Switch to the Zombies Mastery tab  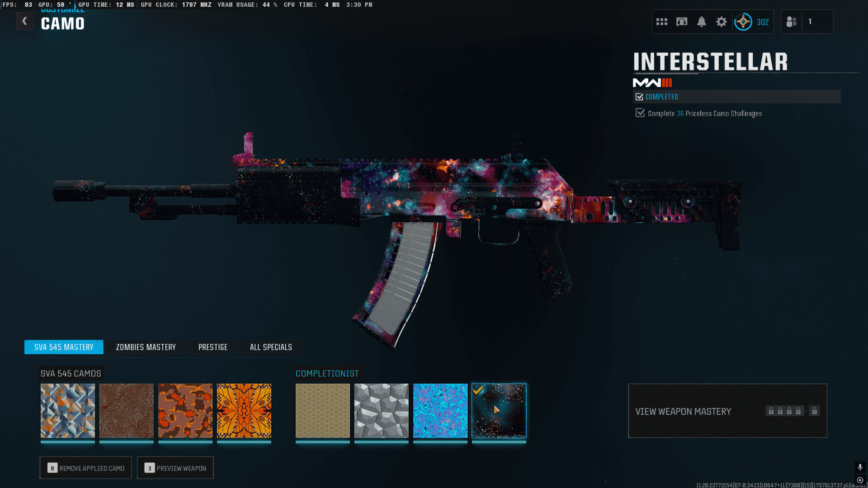146,347
